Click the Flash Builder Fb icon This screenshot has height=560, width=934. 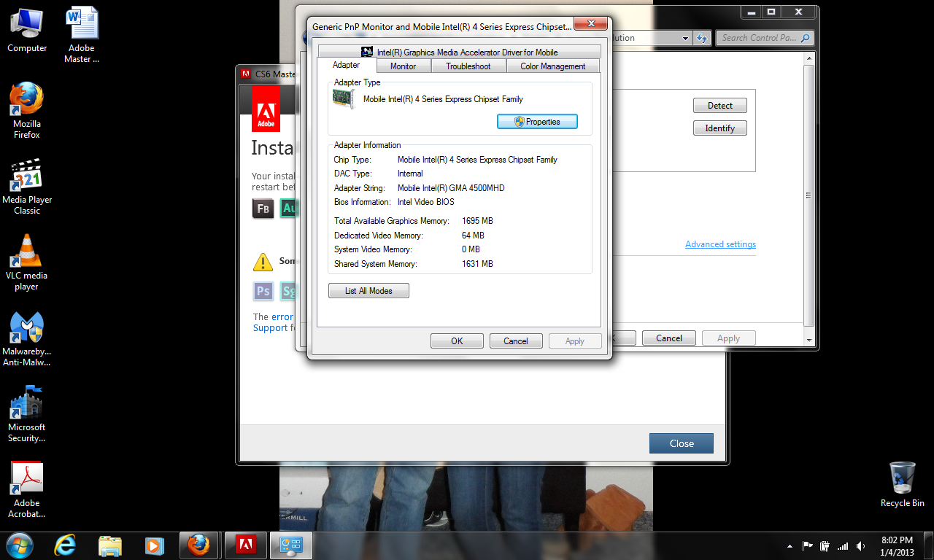point(263,209)
